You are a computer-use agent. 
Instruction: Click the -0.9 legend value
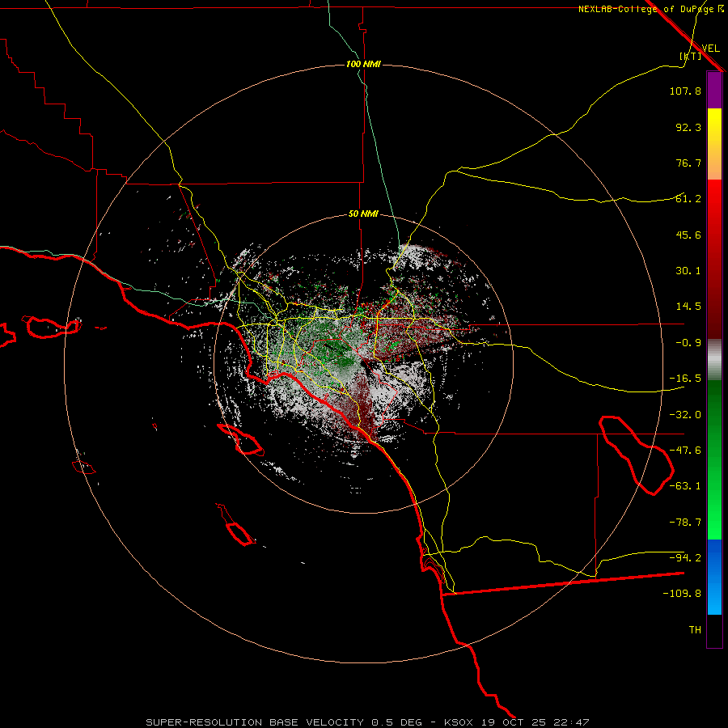point(688,343)
